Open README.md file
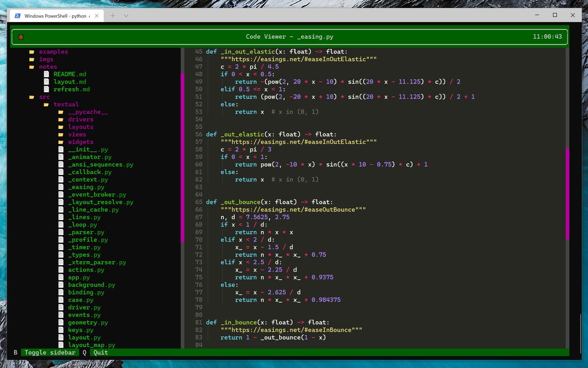The image size is (588, 368). point(70,74)
